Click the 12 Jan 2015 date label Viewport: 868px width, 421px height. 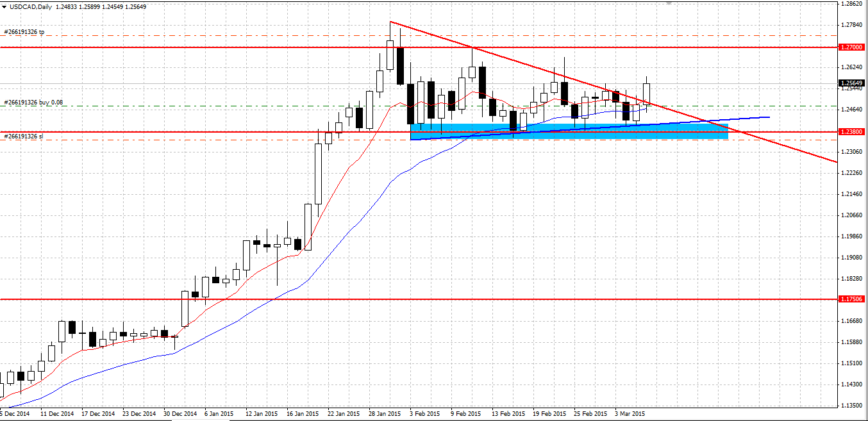[262, 414]
